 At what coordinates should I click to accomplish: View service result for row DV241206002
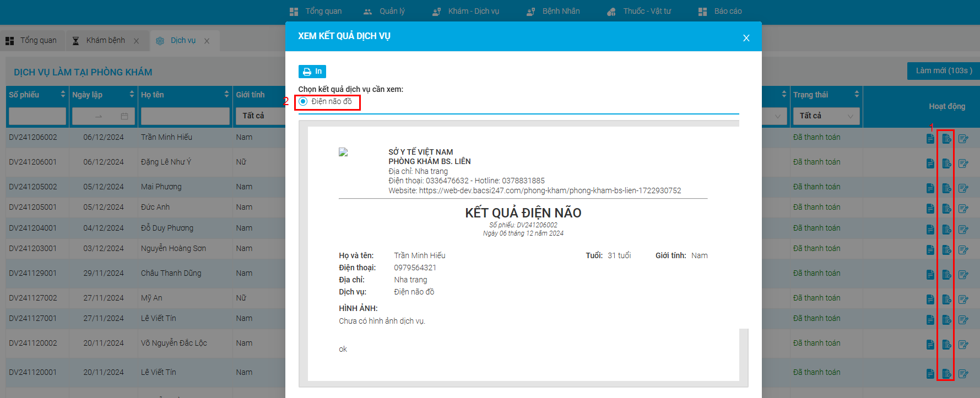pyautogui.click(x=946, y=139)
